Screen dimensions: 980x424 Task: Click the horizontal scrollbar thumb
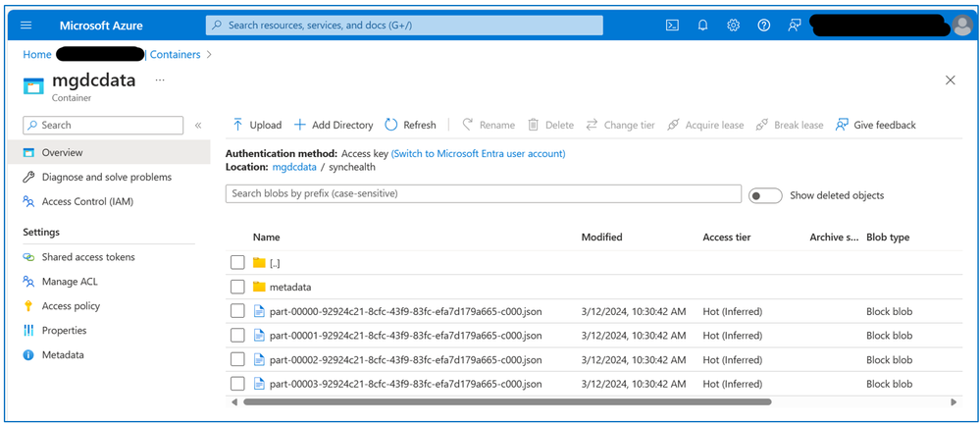pos(507,402)
